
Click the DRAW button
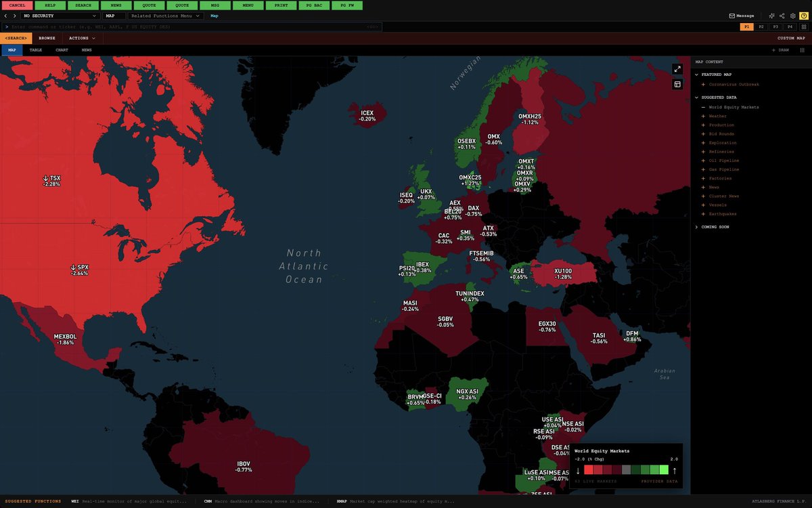[x=780, y=50]
